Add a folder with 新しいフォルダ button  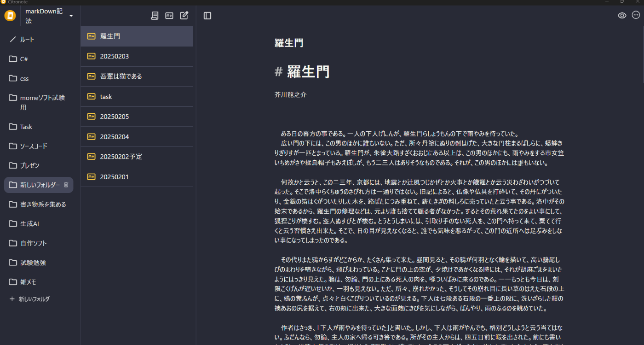click(29, 299)
